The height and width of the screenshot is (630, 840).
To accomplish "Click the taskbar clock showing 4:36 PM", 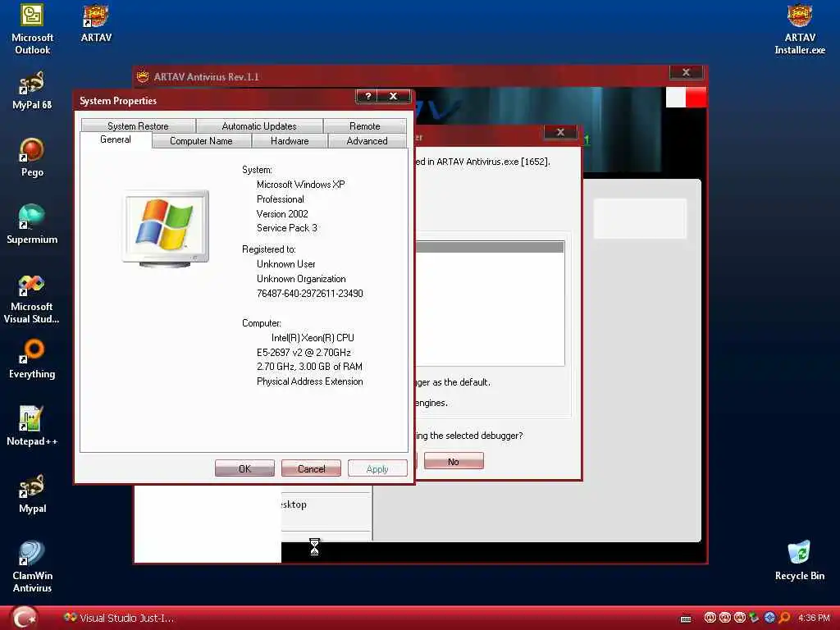I will pyautogui.click(x=814, y=619).
